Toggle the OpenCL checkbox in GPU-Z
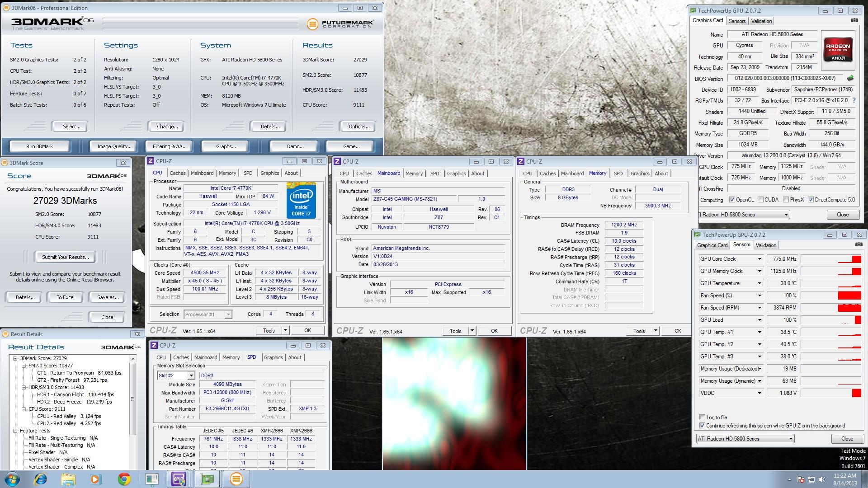Viewport: 868px width, 488px height. [732, 200]
